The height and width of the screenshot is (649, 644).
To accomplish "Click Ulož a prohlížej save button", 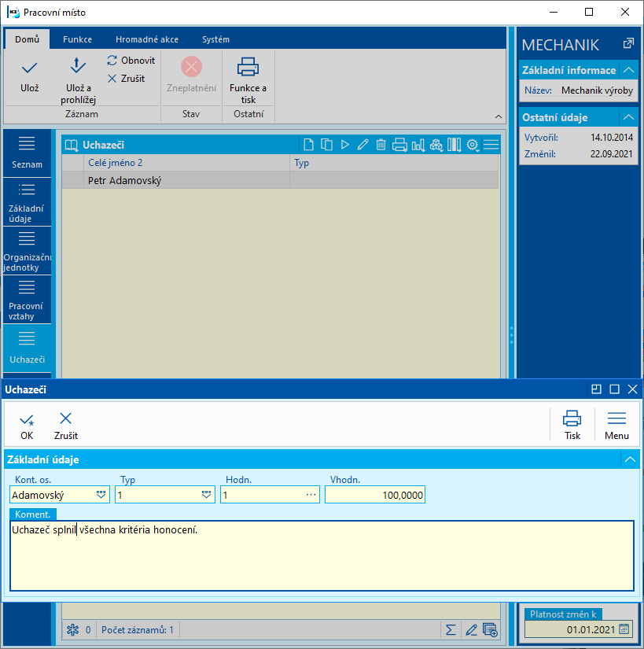I will (78, 81).
